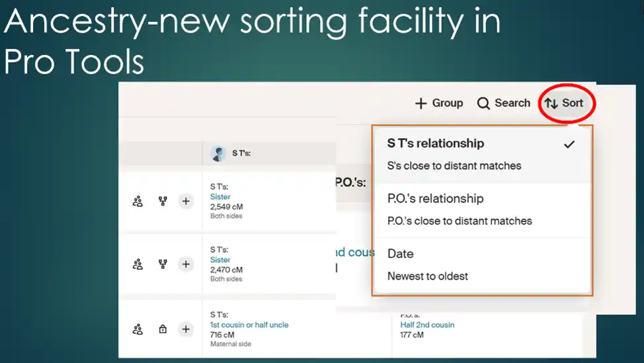Click S's close to distant matches text
Image resolution: width=644 pixels, height=363 pixels.
(x=454, y=166)
